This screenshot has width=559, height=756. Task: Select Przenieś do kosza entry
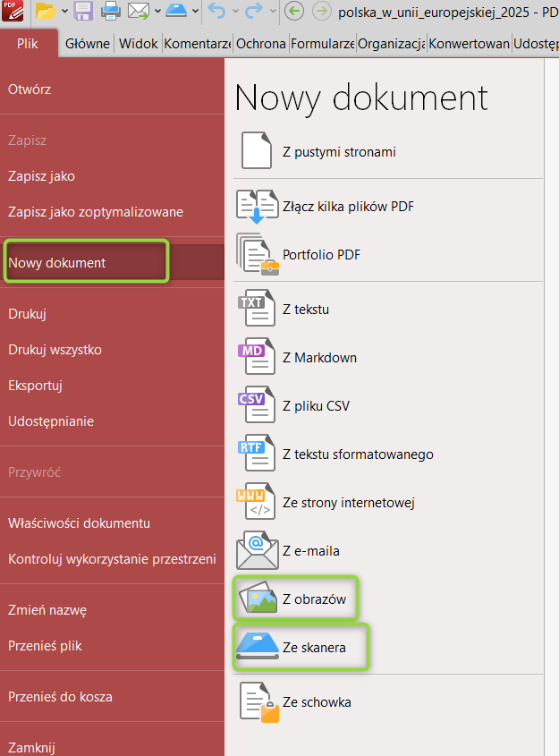pyautogui.click(x=113, y=697)
